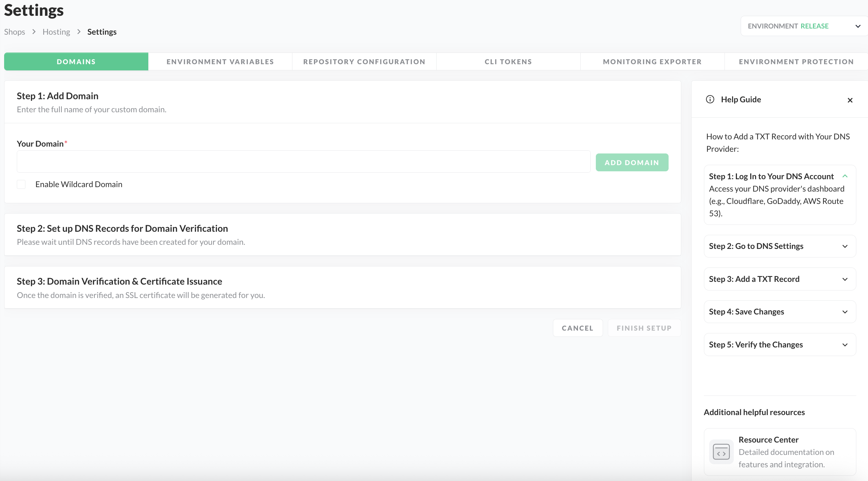Go to Repository Configuration tab
This screenshot has width=868, height=481.
tap(364, 62)
